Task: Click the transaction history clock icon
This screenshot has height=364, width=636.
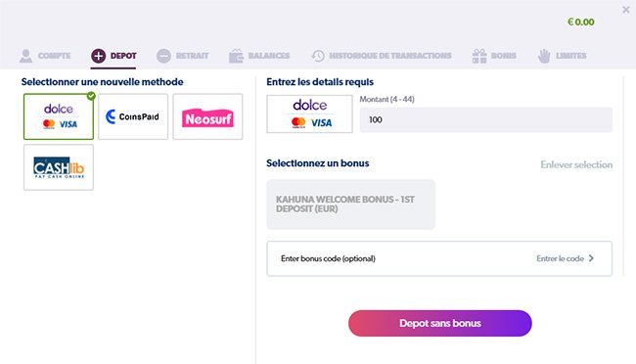Action: click(x=318, y=56)
